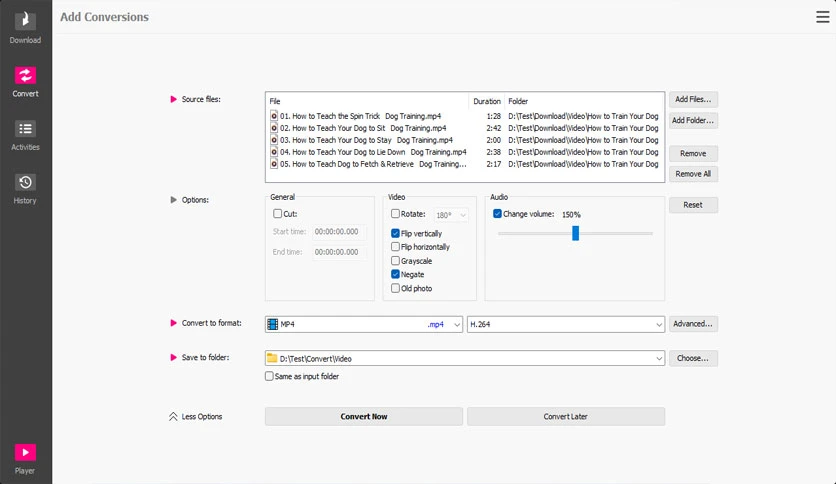Uncheck Change volume

(x=497, y=213)
